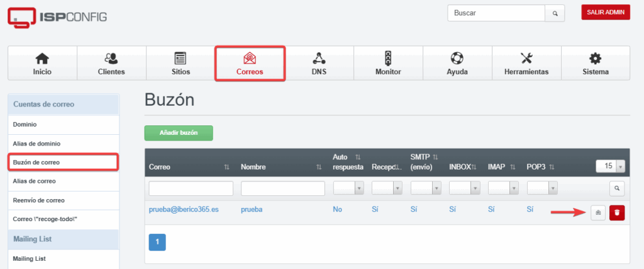Image resolution: width=644 pixels, height=269 pixels.
Task: Open the Recepción filter dropdown
Action: 387,188
